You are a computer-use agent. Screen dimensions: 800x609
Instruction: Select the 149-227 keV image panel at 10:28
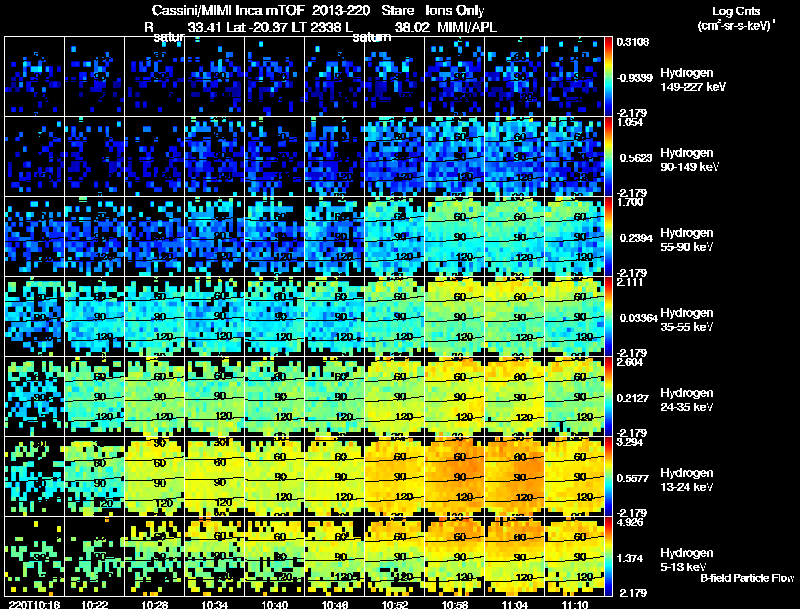tap(155, 77)
